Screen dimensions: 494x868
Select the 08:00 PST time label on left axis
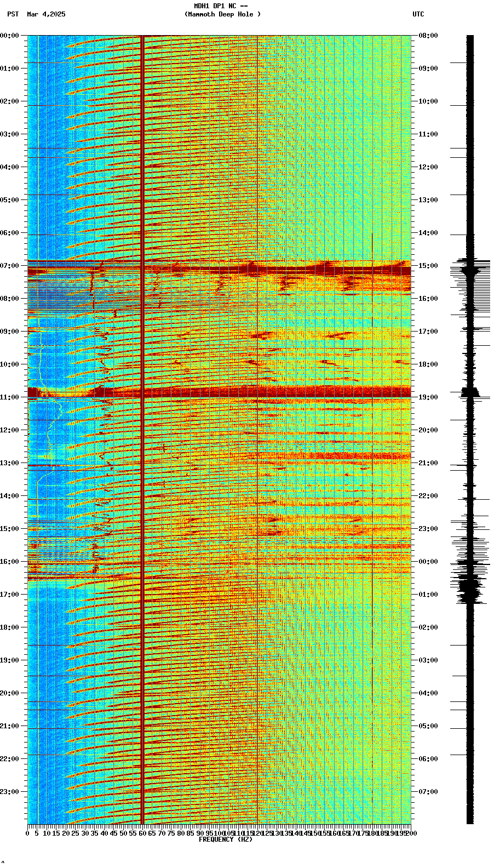pos(9,299)
